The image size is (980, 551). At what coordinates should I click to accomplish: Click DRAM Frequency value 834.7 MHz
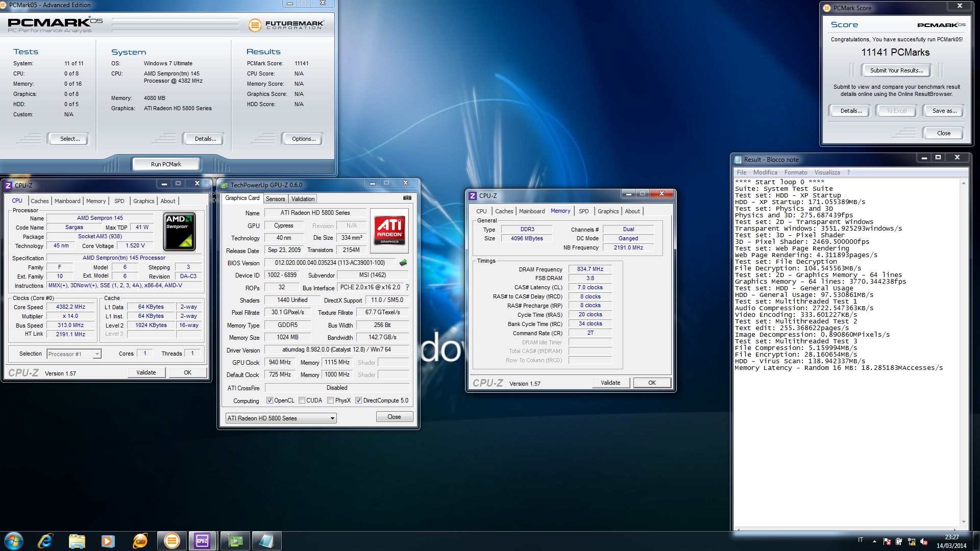pos(590,269)
